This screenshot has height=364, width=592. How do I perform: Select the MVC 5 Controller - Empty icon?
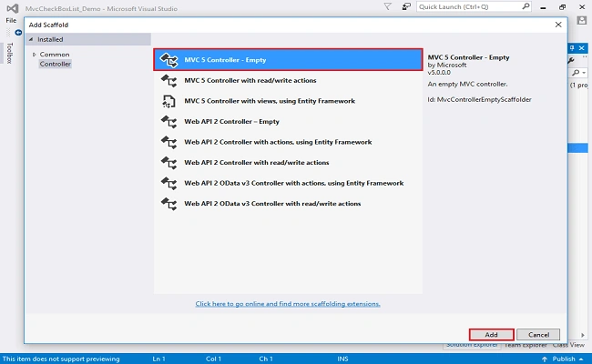click(x=168, y=60)
